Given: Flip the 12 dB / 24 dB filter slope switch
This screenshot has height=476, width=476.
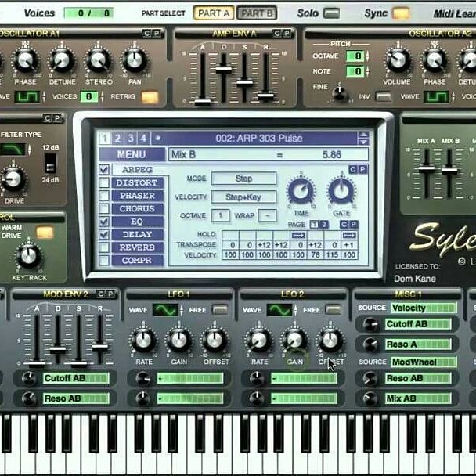Looking at the screenshot, I should [50, 164].
